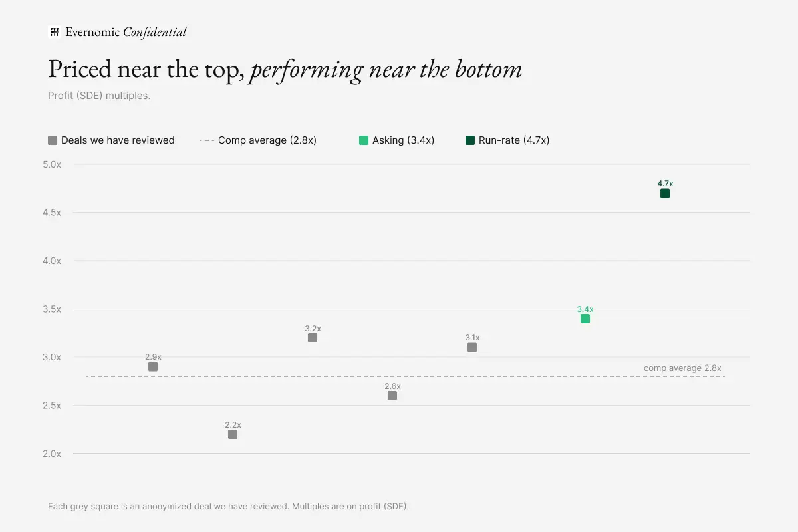Click the dark green Run-rate legend swatch
798x532 pixels.
(470, 140)
